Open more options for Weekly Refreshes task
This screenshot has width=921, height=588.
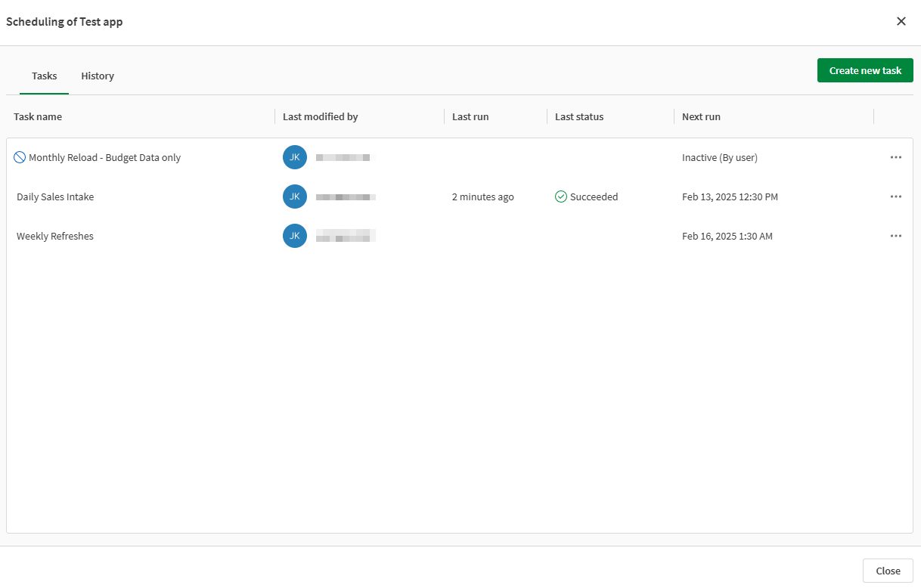[x=895, y=236]
